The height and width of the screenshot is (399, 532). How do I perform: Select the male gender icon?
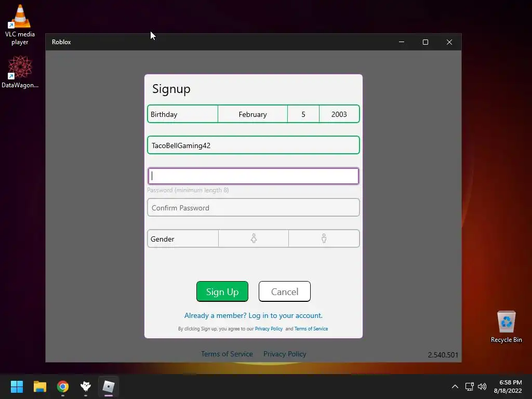point(324,238)
